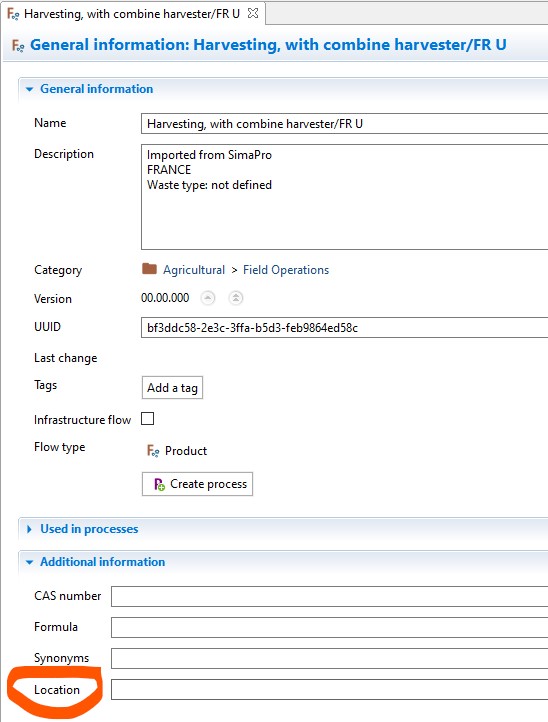
Task: Open the Agricultural category link
Action: click(x=194, y=270)
